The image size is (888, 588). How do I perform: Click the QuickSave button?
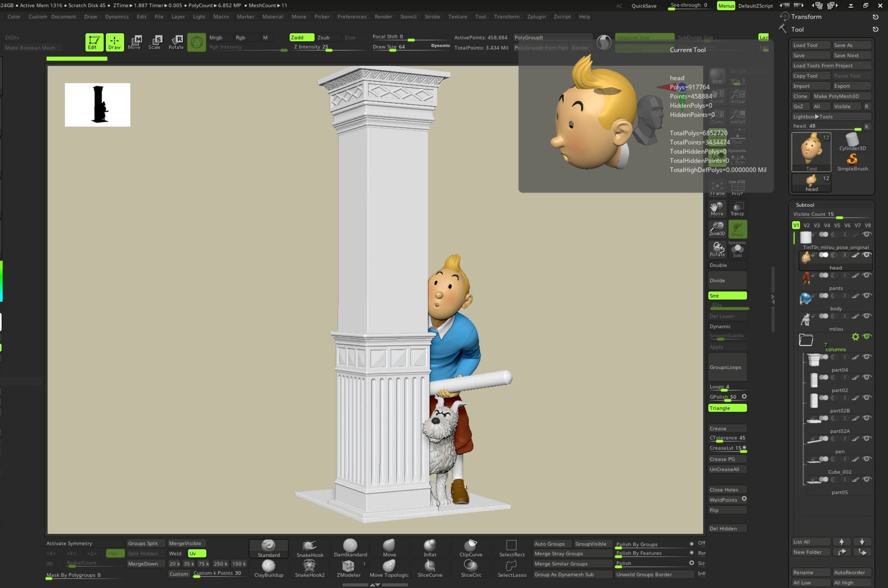click(x=644, y=6)
